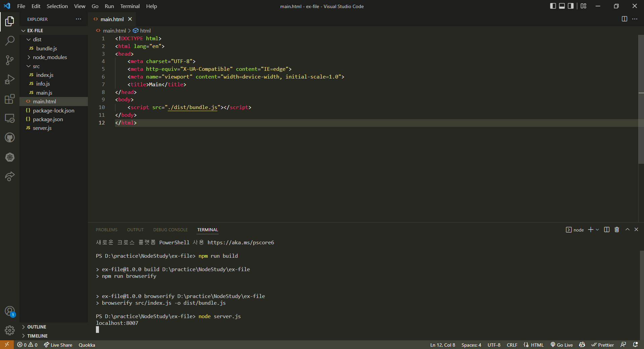644x349 pixels.
Task: Expand the OUTLINE section
Action: pos(54,327)
